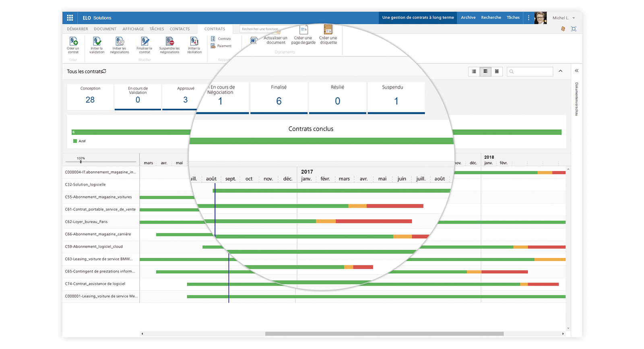Screen dimensions: 644x349
Task: Click 'Finaliser le contrat' icon
Action: pyautogui.click(x=145, y=42)
